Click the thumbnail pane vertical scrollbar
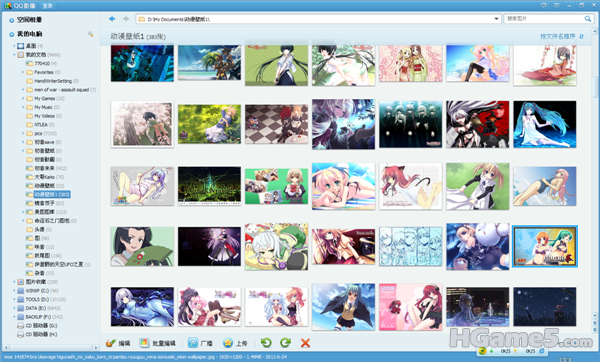Viewport: 600px width, 362px height. coord(595,87)
